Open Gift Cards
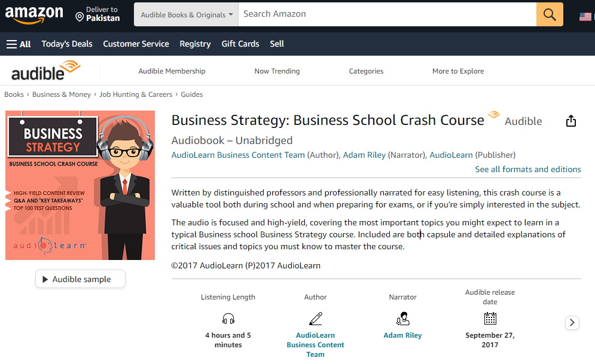This screenshot has width=595, height=364. tap(240, 44)
